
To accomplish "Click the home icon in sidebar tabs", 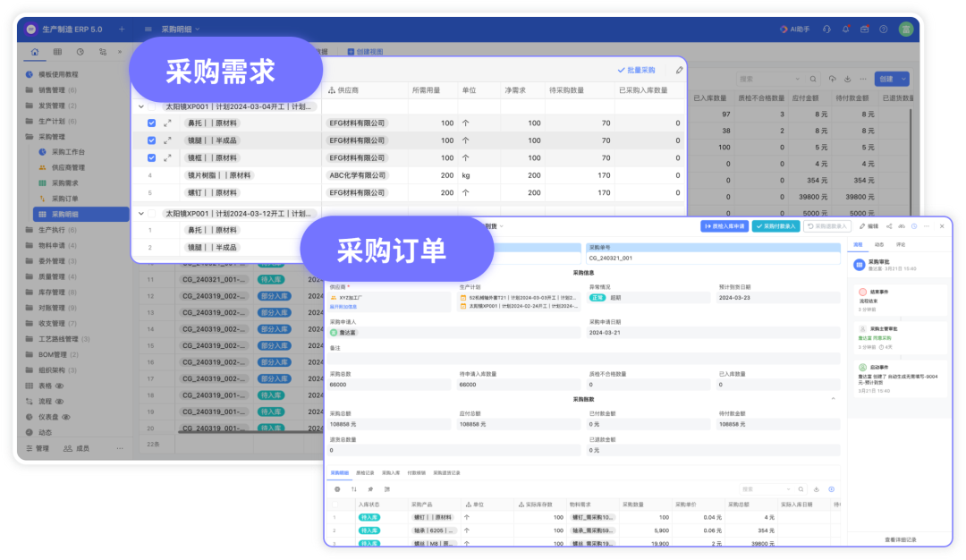I will pyautogui.click(x=35, y=52).
